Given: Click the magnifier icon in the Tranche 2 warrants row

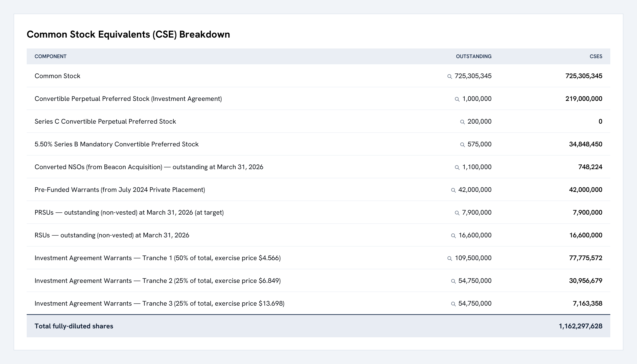Looking at the screenshot, I should coord(453,281).
